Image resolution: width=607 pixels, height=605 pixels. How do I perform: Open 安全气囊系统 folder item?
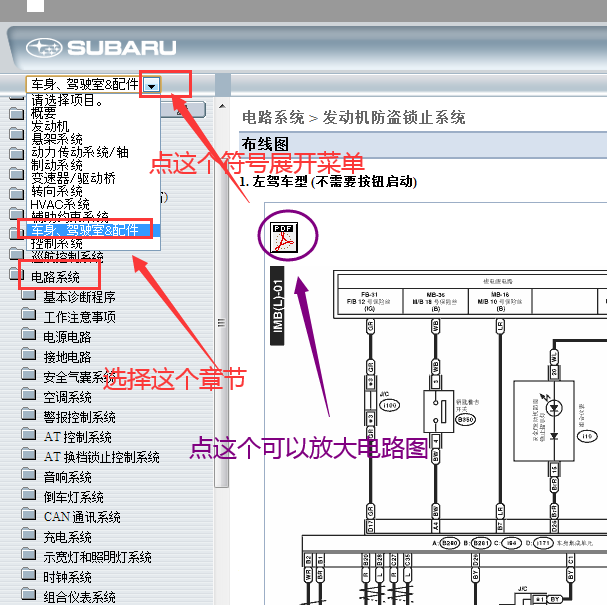pos(79,377)
